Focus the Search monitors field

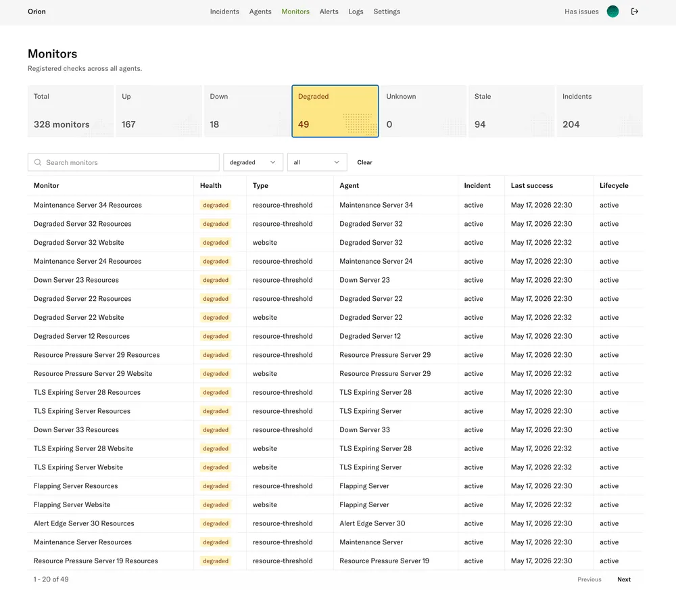click(124, 162)
